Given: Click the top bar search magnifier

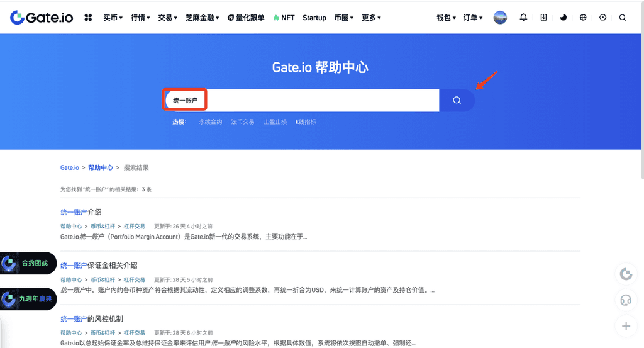Looking at the screenshot, I should 623,18.
